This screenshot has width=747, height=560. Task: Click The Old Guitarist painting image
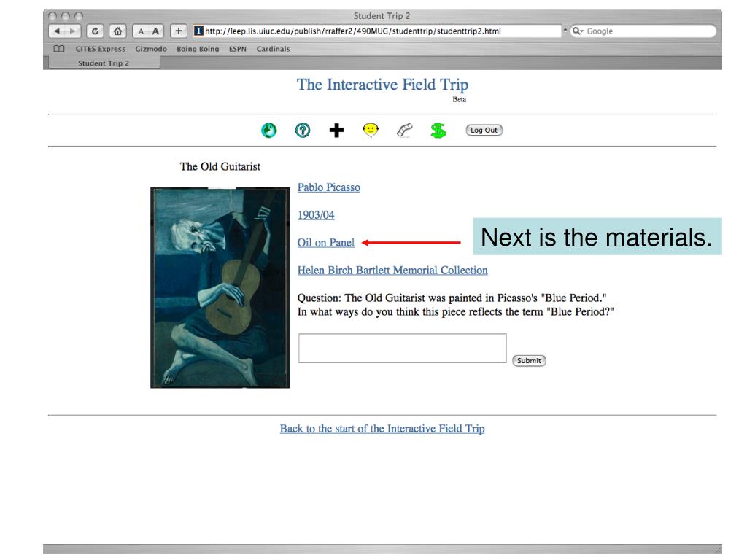click(x=220, y=287)
